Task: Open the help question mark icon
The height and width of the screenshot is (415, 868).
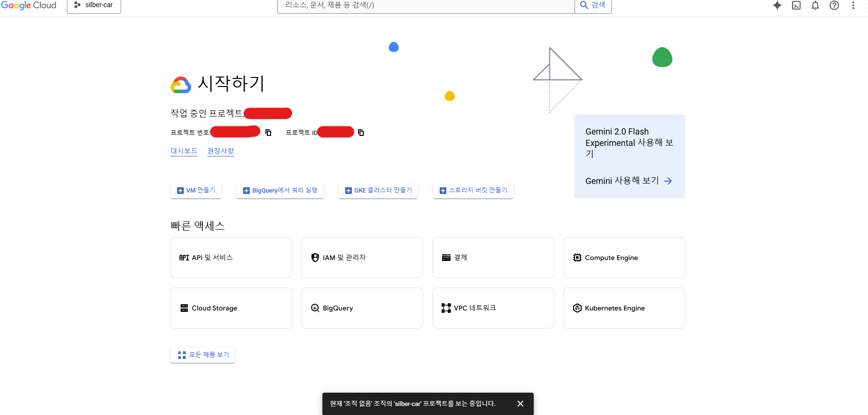Action: click(x=834, y=5)
